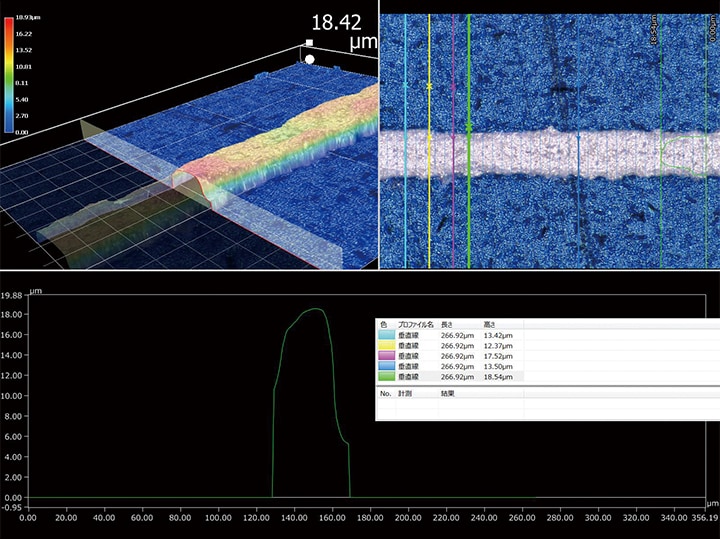Image resolution: width=720 pixels, height=539 pixels.
Task: Click the magenta profile color swatch
Action: [385, 357]
